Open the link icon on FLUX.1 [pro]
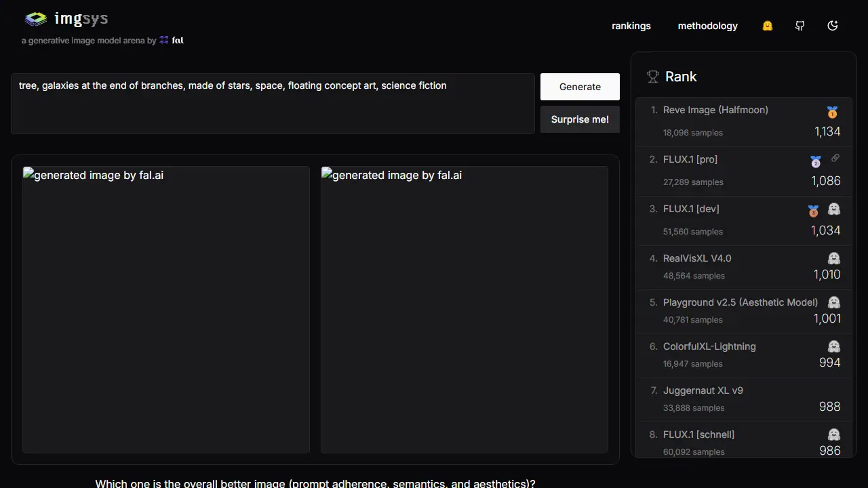Screen dimensions: 868x488 [835, 158]
